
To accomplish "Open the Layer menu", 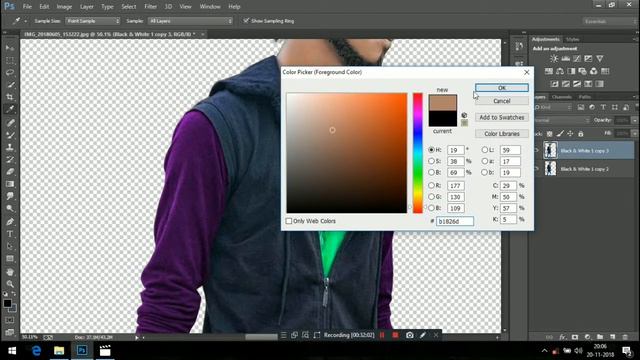I will pos(87,7).
